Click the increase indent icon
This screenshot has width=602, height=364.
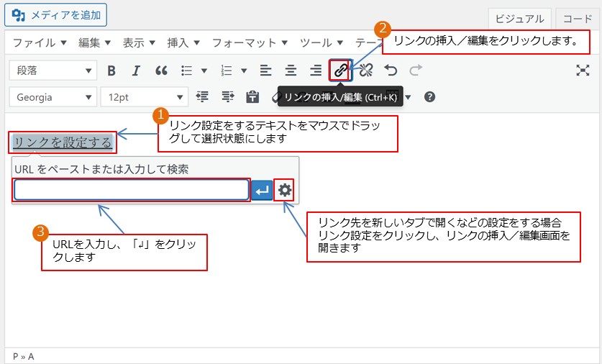click(x=228, y=97)
